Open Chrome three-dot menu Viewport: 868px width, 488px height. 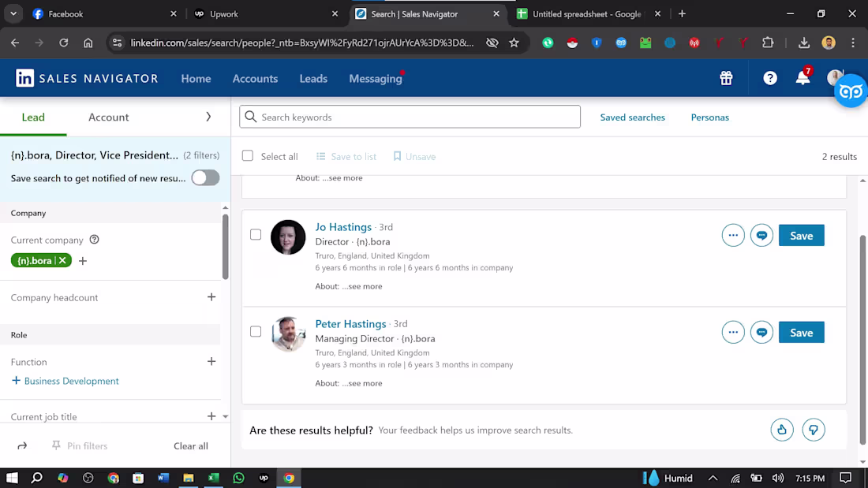pos(853,43)
